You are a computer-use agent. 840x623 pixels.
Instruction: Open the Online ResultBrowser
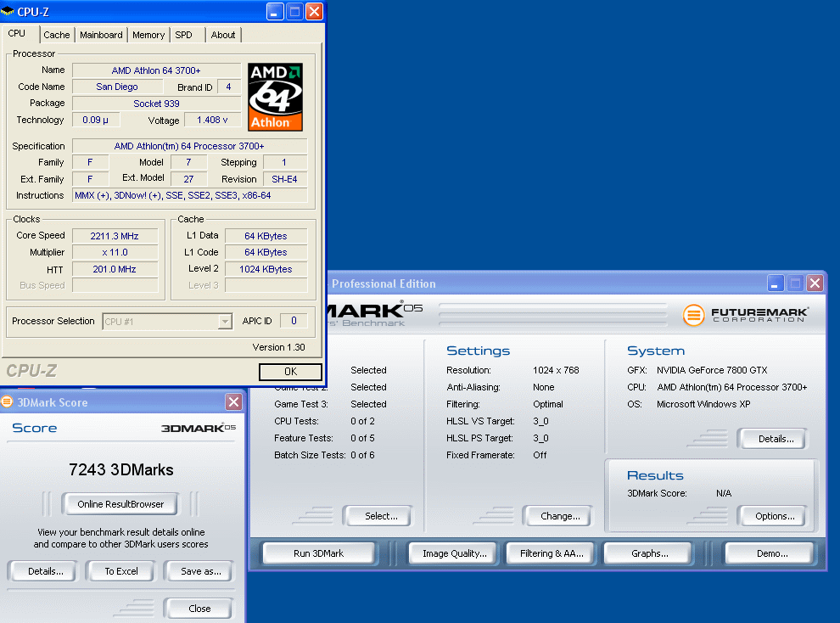point(120,504)
